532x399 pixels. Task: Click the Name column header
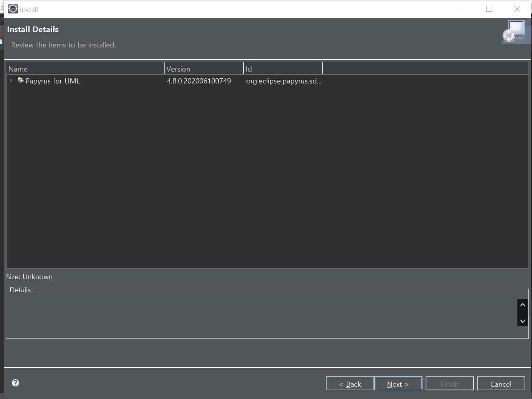pos(85,68)
